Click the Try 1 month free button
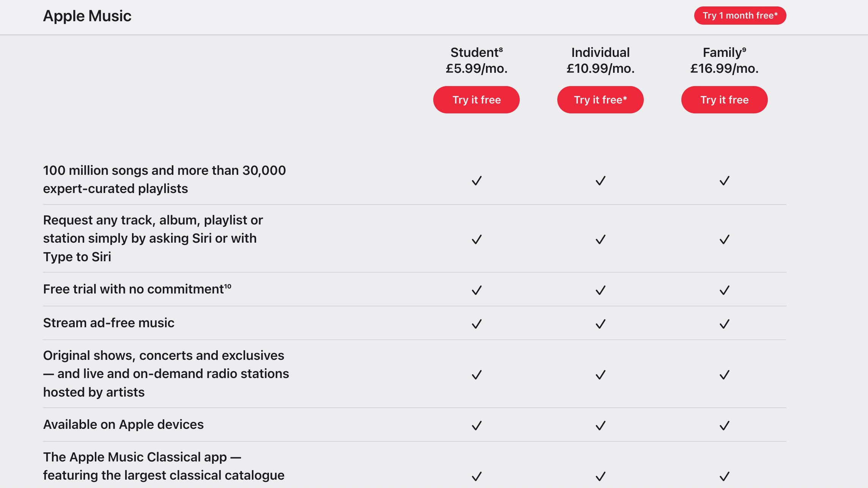Viewport: 868px width, 488px height. coord(740,16)
